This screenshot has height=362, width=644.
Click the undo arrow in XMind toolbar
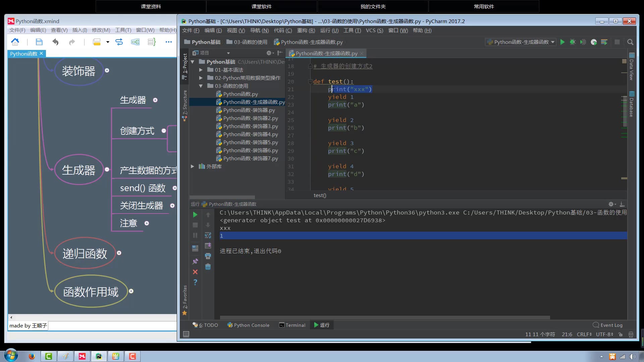[x=55, y=42]
